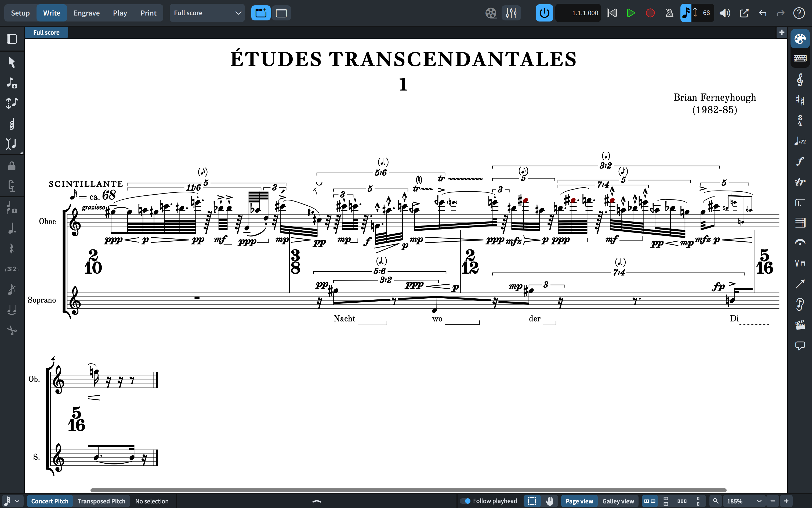
Task: Open the Holds and Pauses fermata panel
Action: coord(800,242)
